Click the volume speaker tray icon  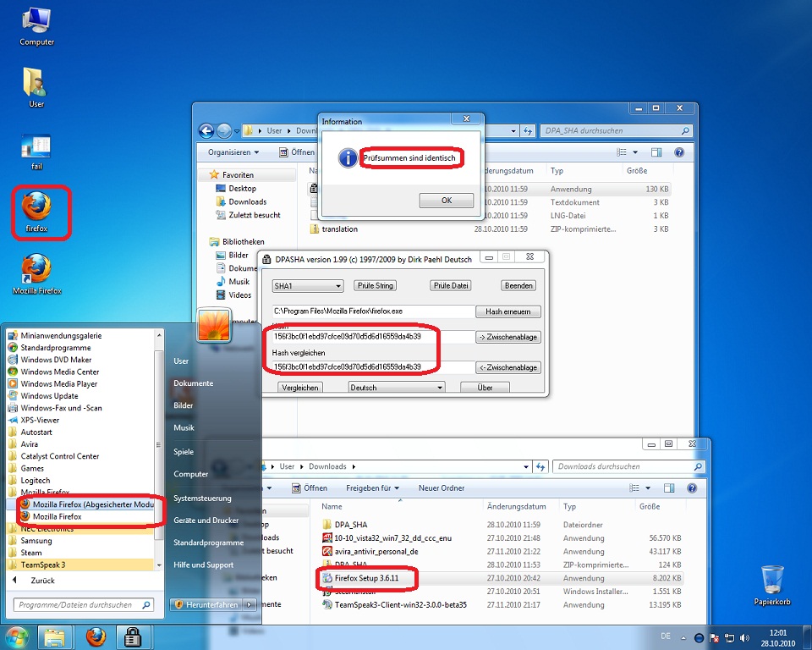[744, 637]
